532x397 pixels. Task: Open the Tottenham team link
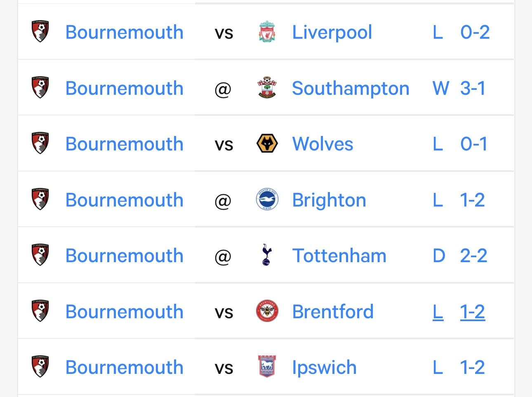point(339,256)
